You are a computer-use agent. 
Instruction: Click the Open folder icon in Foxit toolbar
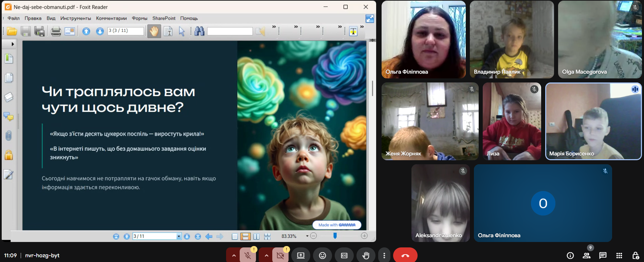pos(12,31)
